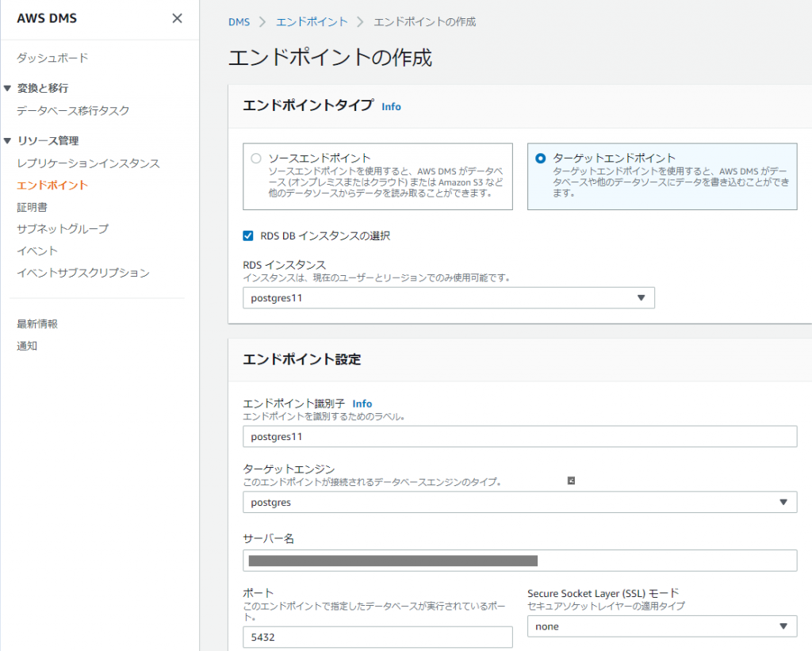Click the AWS DMS sidebar title

[x=47, y=19]
